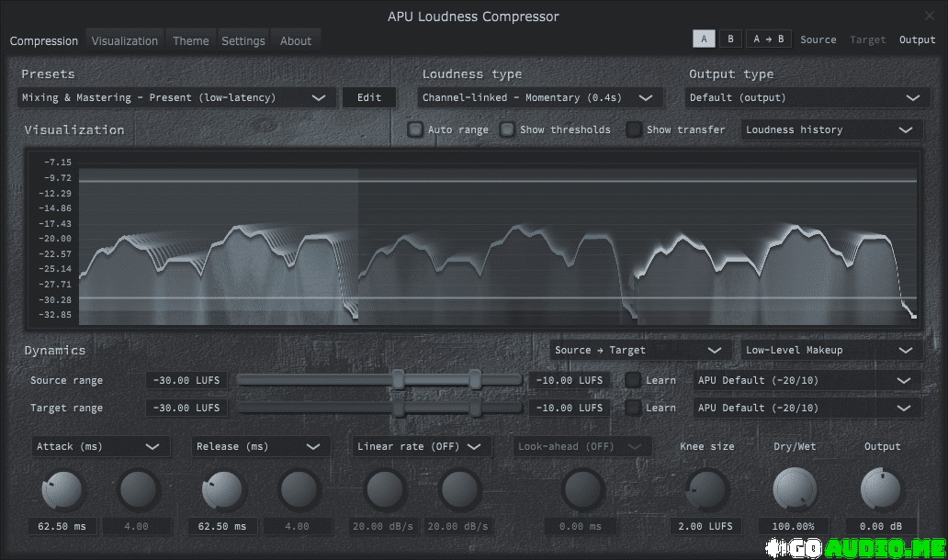Click Knee size 2.00 LUFS field
Screen dimensions: 948x560
click(x=705, y=526)
